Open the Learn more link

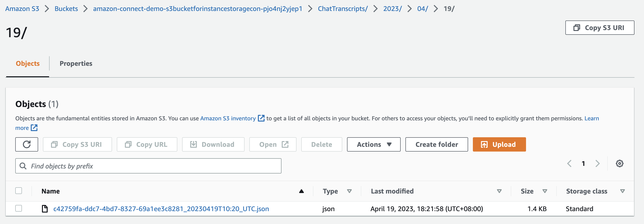pyautogui.click(x=592, y=118)
